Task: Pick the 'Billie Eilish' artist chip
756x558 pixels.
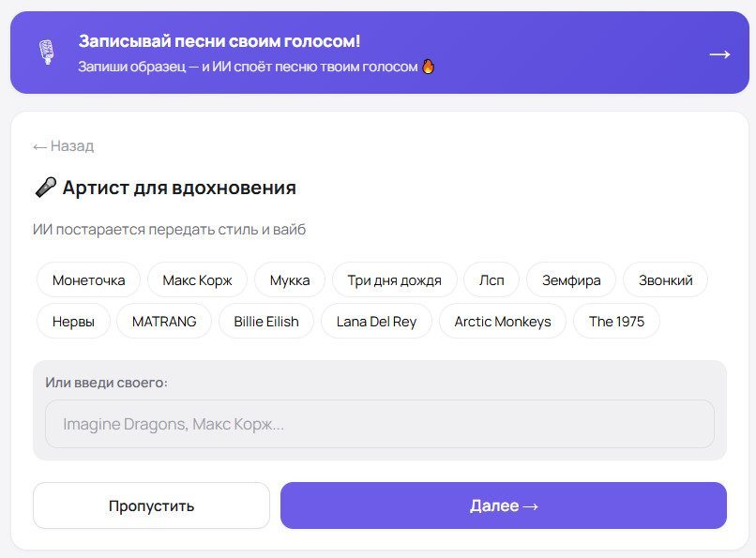Action: (266, 322)
